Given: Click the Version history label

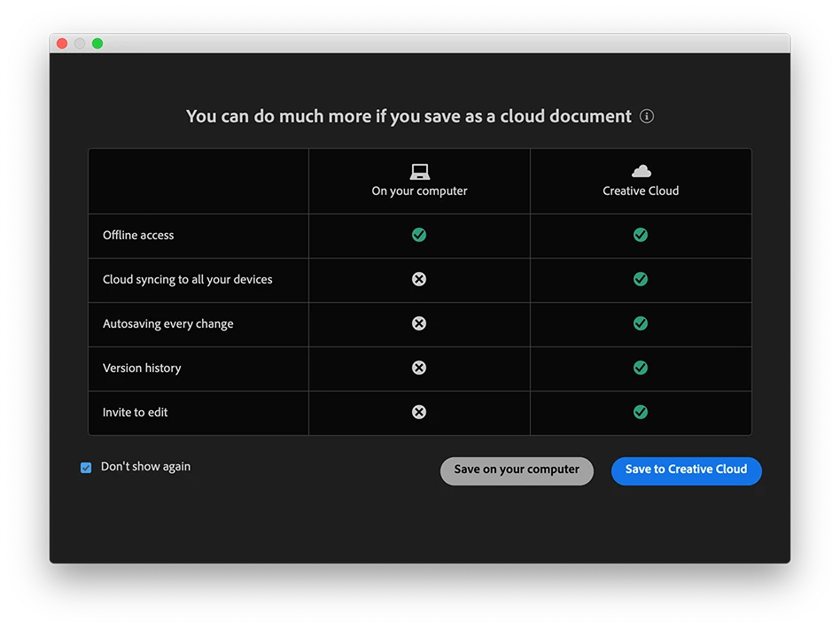Looking at the screenshot, I should [x=142, y=368].
